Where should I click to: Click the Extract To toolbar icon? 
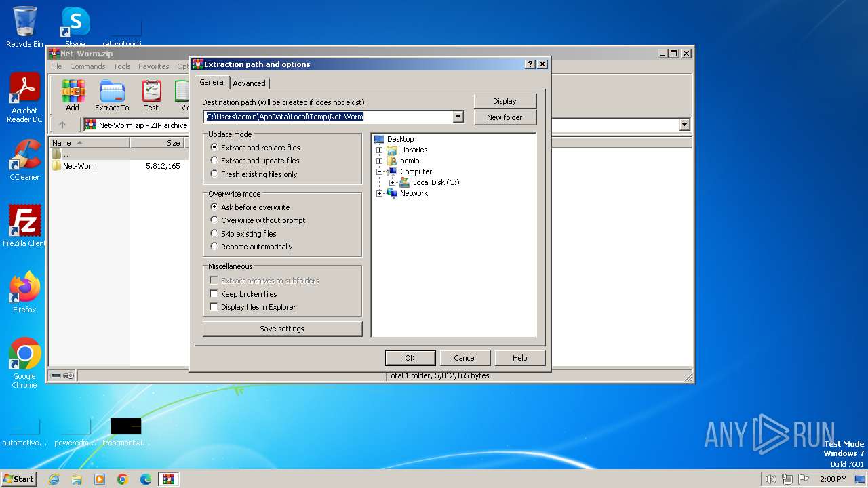(112, 96)
